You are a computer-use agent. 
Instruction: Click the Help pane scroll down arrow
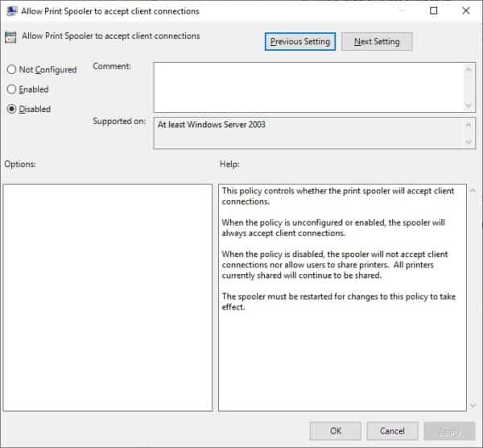click(473, 405)
